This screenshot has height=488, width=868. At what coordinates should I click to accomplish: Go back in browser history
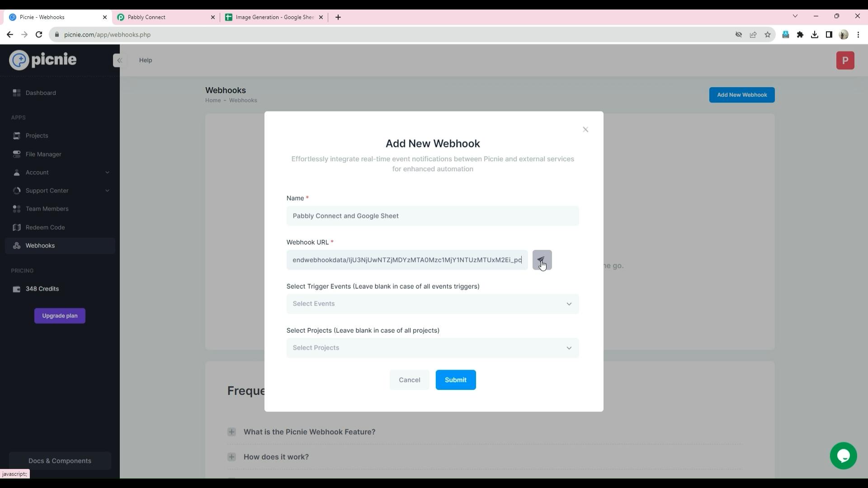(x=10, y=35)
